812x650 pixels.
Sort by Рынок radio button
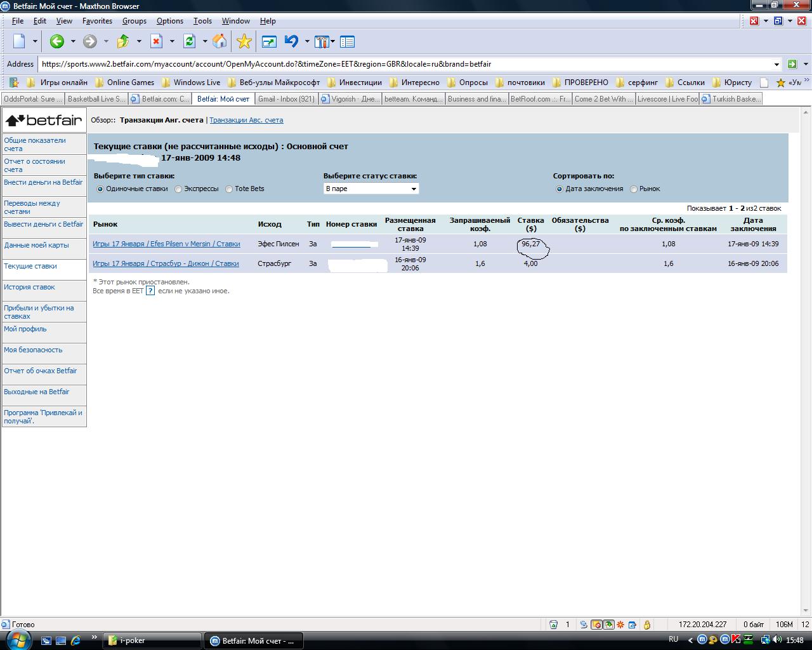634,189
